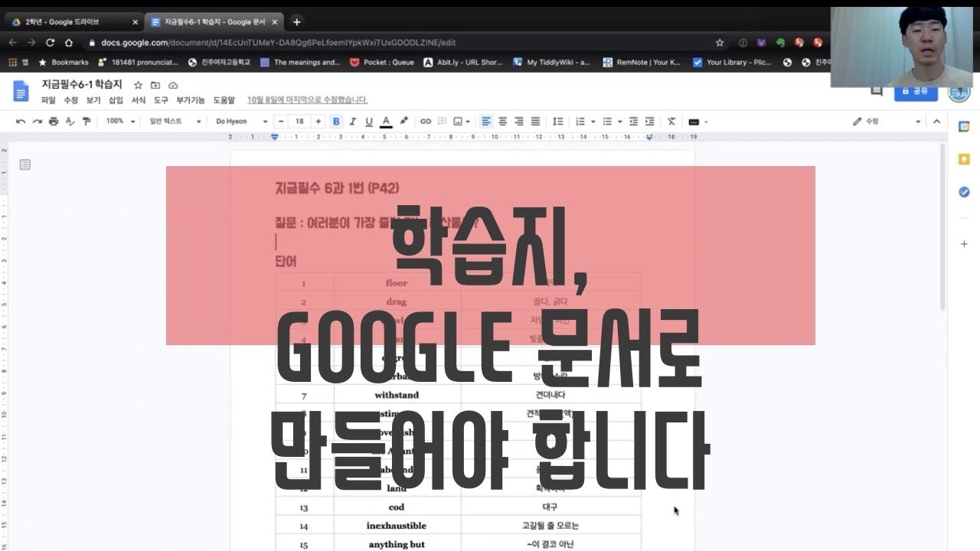Image resolution: width=980 pixels, height=551 pixels.
Task: Open Google Keep in the side panel
Action: [x=964, y=159]
